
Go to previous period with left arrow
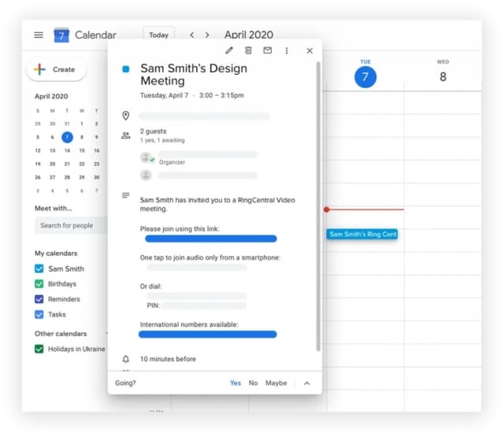point(191,35)
